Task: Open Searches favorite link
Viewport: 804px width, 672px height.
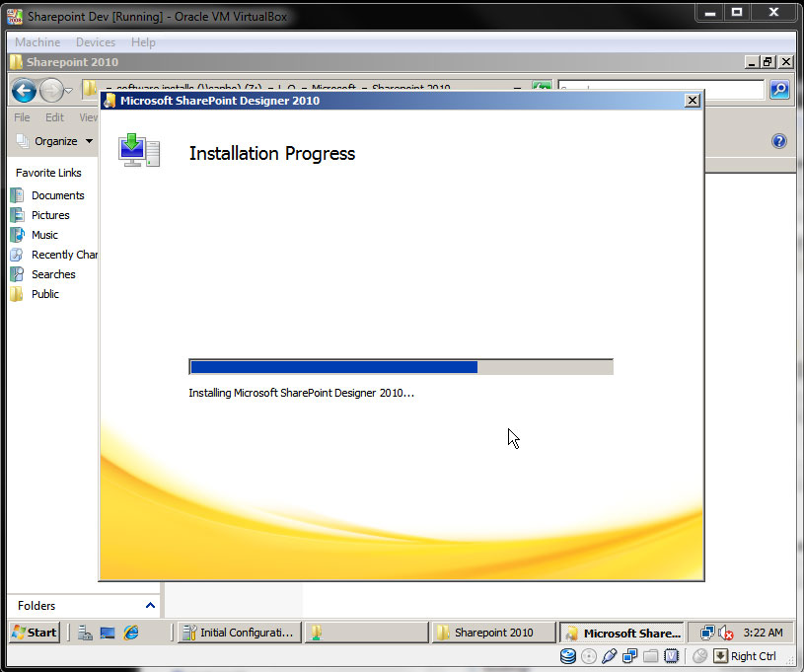Action: pyautogui.click(x=53, y=274)
